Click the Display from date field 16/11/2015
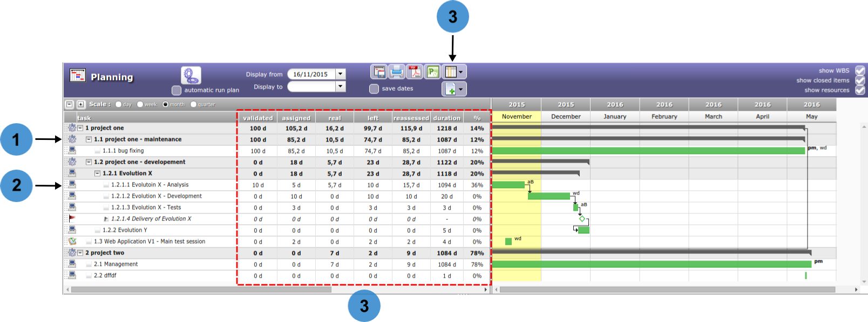868x322 pixels. pos(311,74)
